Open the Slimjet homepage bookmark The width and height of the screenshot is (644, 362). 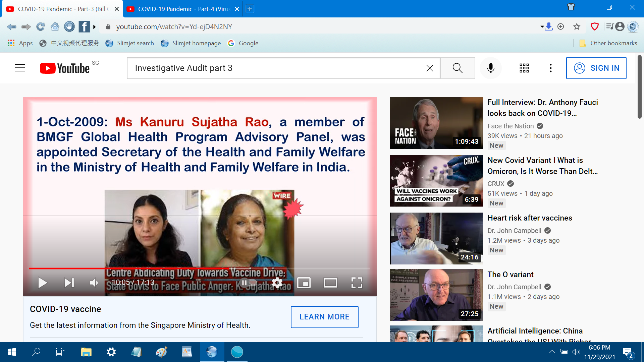(191, 43)
